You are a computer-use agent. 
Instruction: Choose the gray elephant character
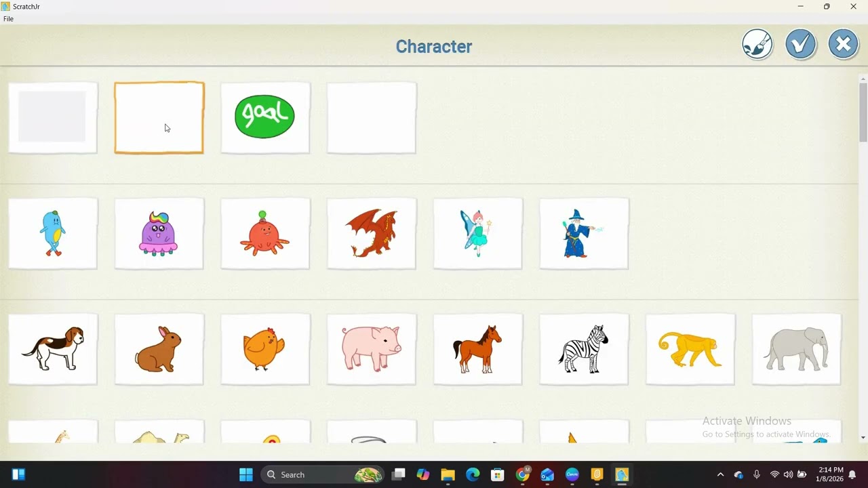(x=797, y=348)
